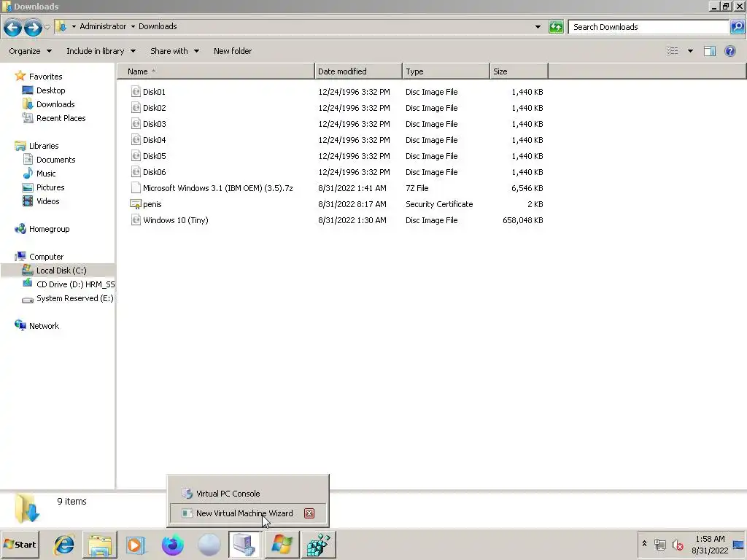Screen dimensions: 747x560
Task: Select the penis certificate file icon
Action: pyautogui.click(x=136, y=204)
